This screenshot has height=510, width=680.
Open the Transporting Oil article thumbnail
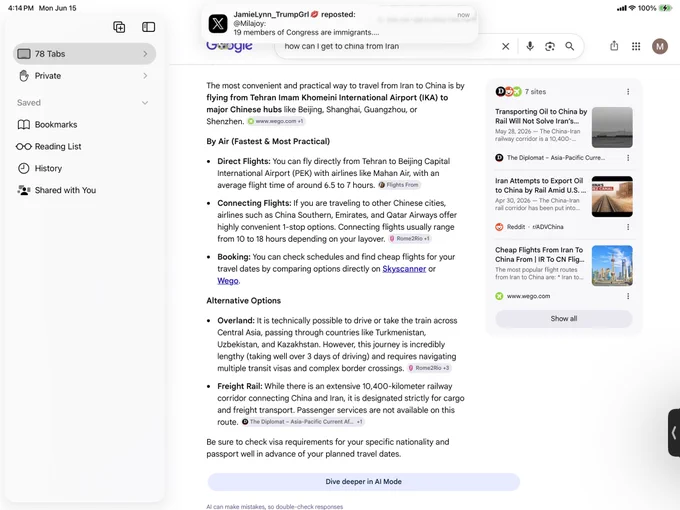pos(612,128)
